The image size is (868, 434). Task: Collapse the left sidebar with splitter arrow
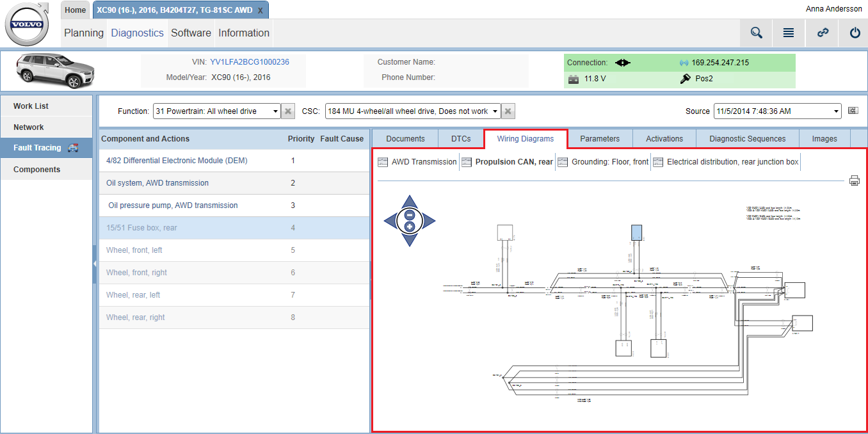coord(95,264)
